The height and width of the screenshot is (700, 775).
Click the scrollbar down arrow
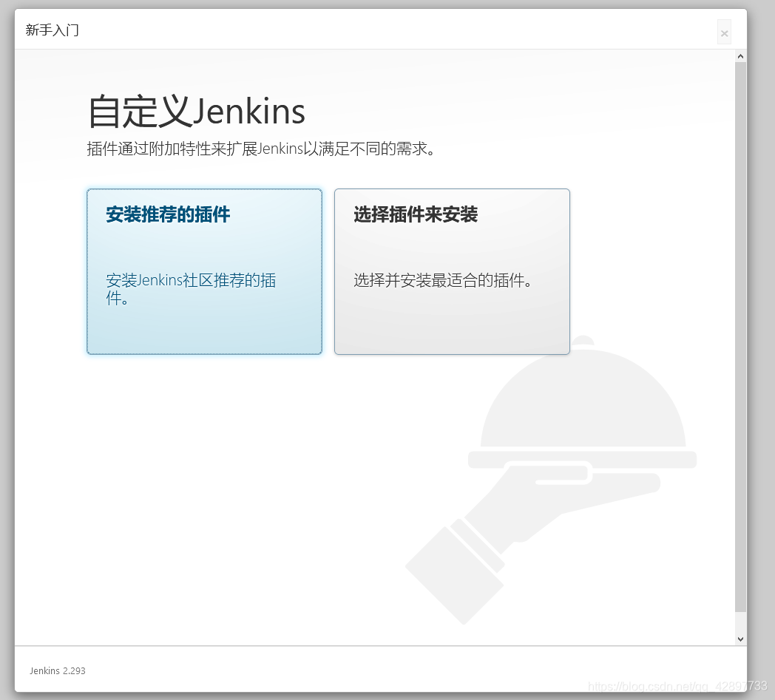coord(740,639)
